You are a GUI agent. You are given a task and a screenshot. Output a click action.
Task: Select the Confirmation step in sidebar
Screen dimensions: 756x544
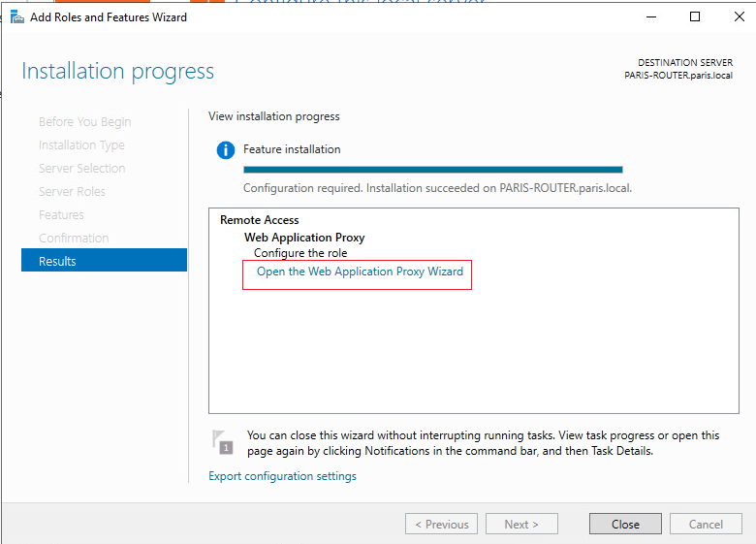[74, 238]
